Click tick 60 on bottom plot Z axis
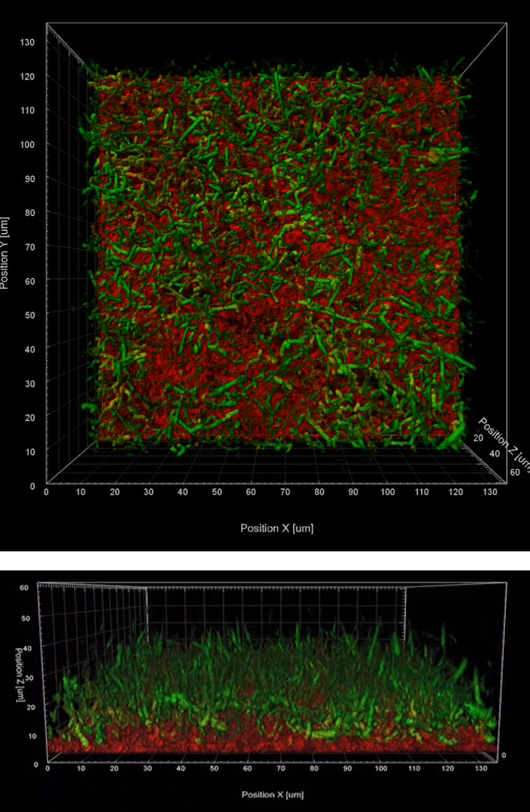 [25, 587]
